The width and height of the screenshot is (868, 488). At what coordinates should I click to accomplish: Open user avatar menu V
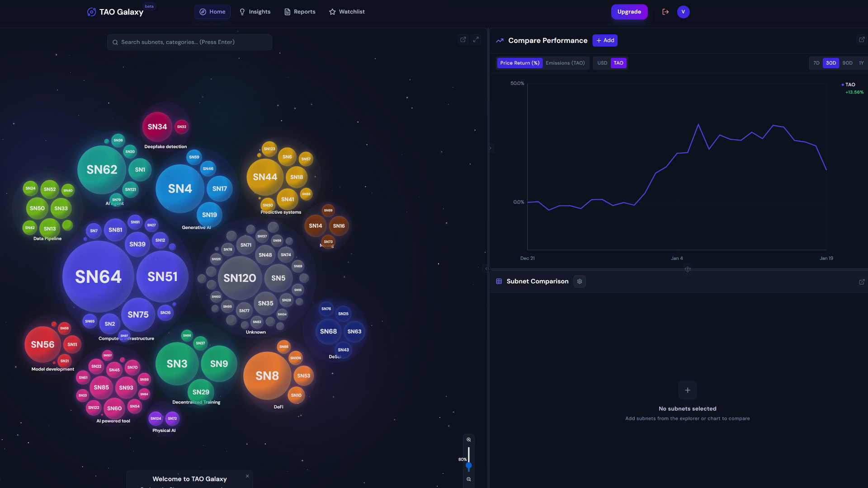pos(683,12)
